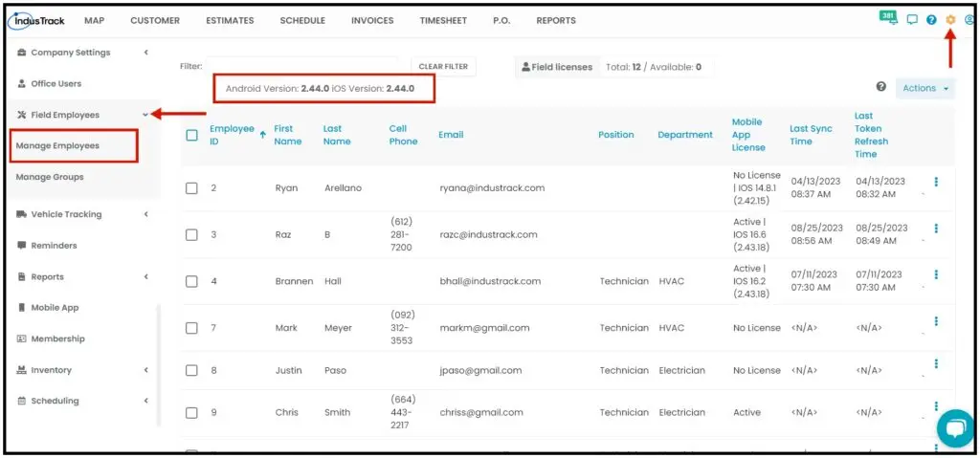Open the Actions dropdown

[925, 88]
